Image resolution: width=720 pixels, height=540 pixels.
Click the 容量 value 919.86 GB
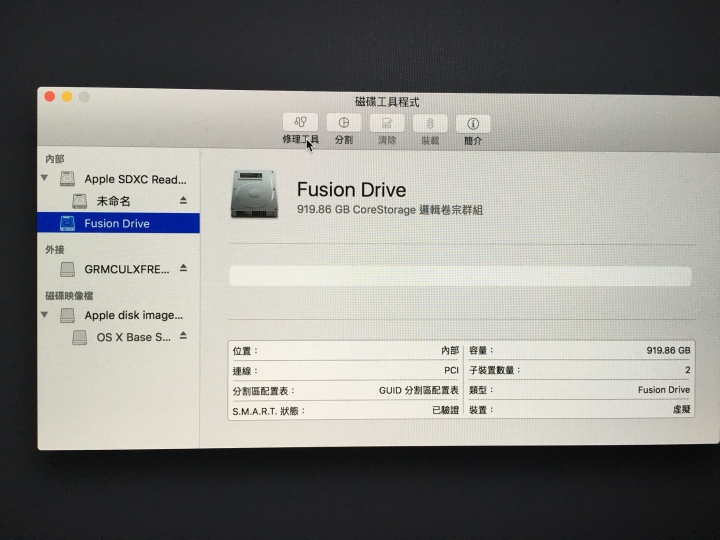click(669, 350)
